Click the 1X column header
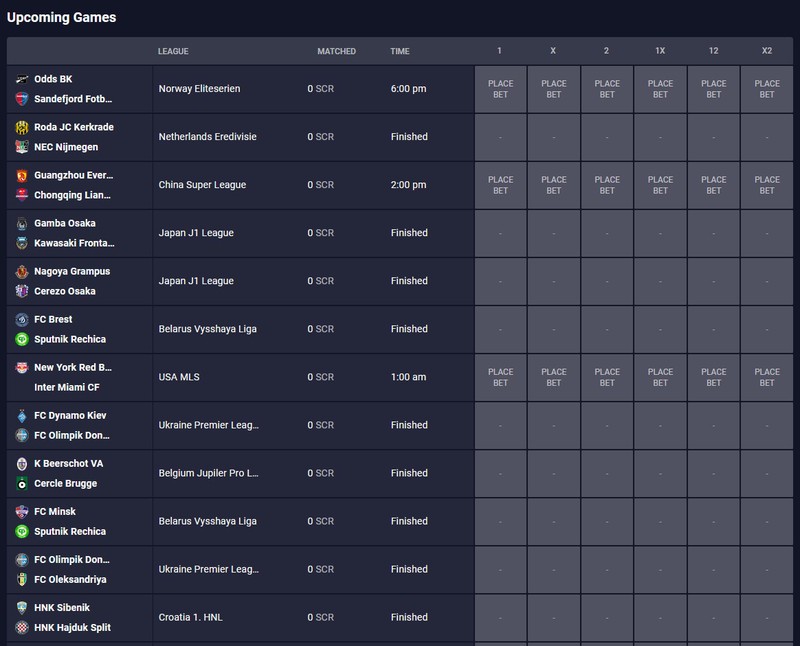 tap(660, 51)
